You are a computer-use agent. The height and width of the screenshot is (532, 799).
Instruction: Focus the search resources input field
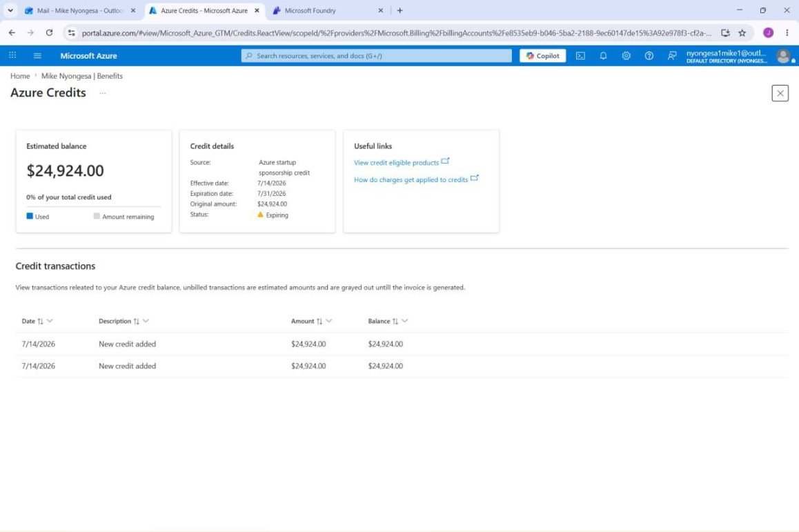click(377, 55)
